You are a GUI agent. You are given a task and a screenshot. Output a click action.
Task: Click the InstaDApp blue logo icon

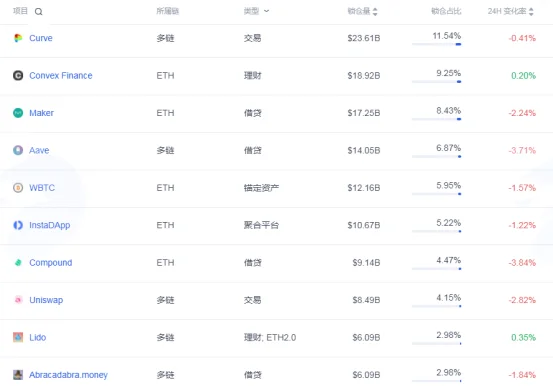coord(18,225)
